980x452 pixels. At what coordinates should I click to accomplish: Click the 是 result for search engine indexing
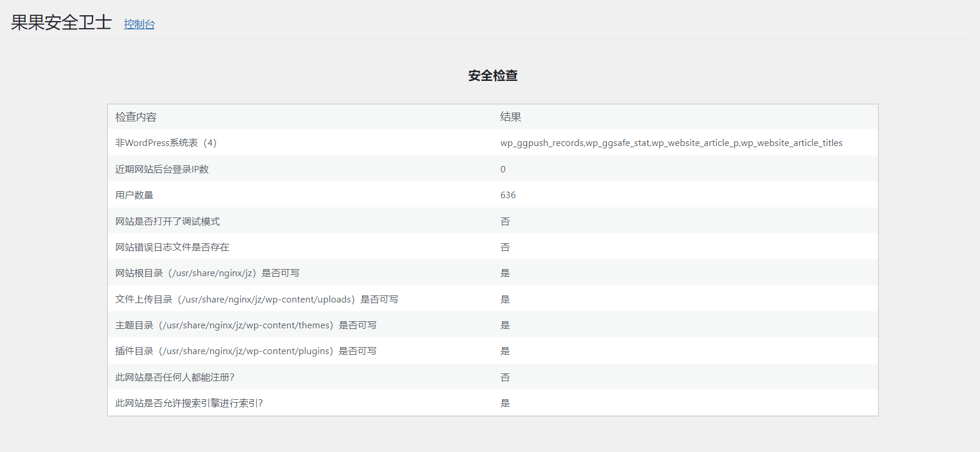point(505,403)
